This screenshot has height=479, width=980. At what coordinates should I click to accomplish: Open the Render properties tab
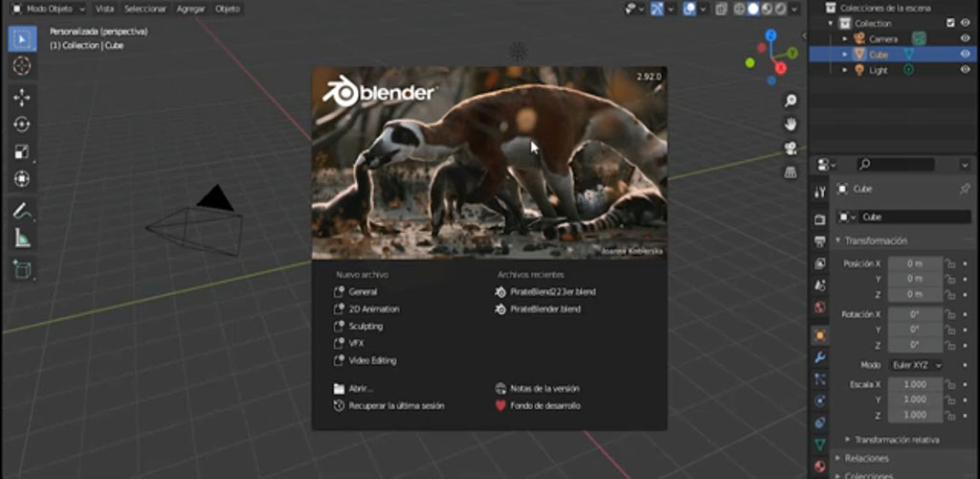tap(820, 219)
